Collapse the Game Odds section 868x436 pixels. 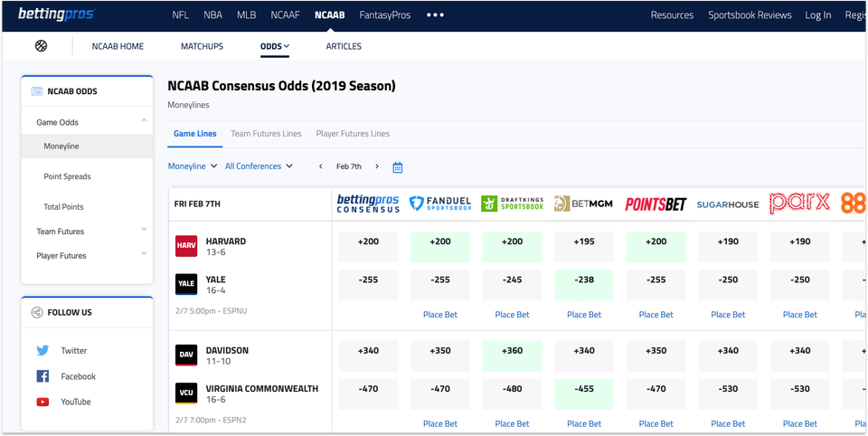144,120
